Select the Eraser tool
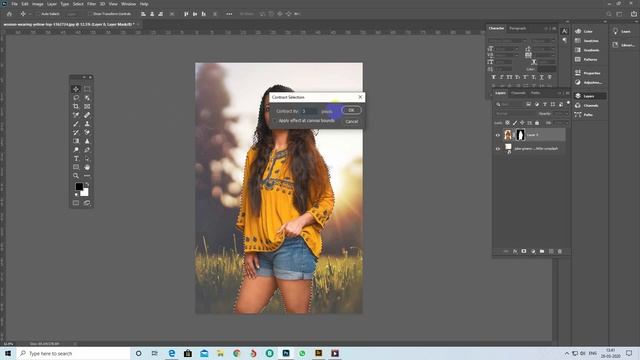 (x=87, y=132)
